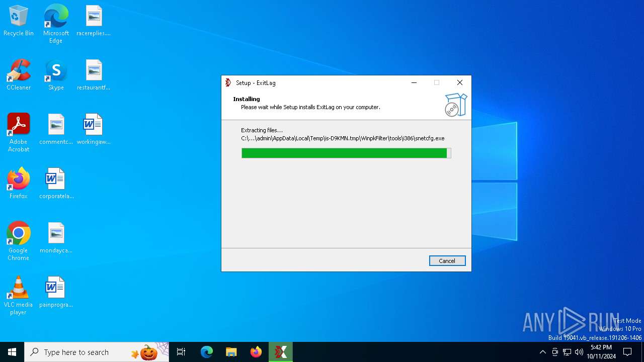The width and height of the screenshot is (644, 362).
Task: Open the network status tray icon
Action: pyautogui.click(x=567, y=352)
